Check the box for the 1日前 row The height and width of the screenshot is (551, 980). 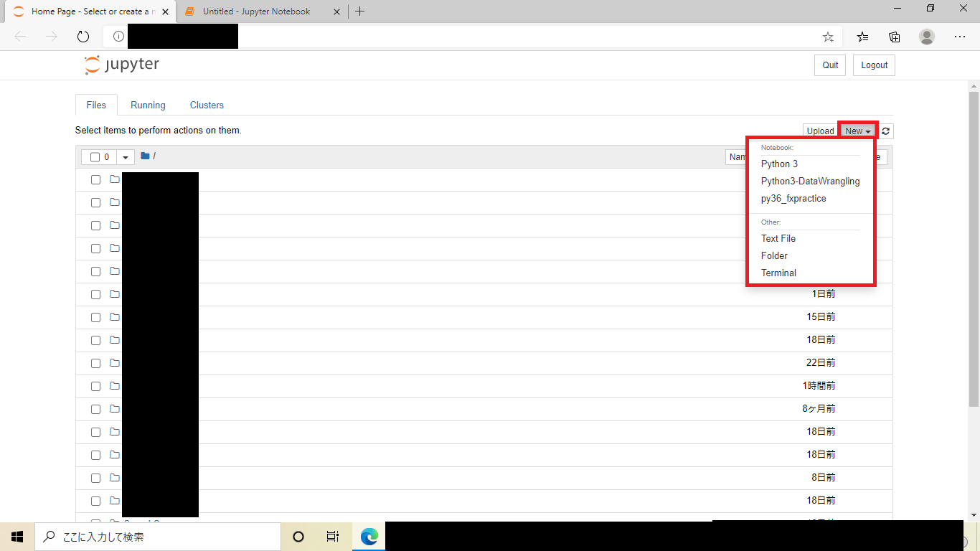[95, 294]
